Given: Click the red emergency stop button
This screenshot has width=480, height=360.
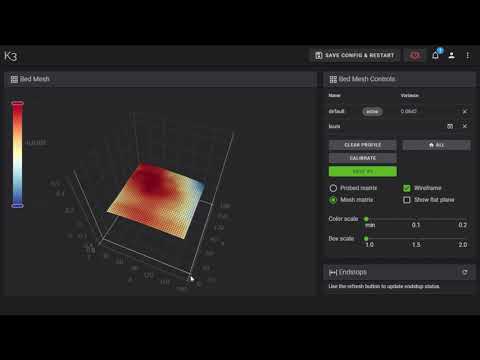Looking at the screenshot, I should 415,55.
